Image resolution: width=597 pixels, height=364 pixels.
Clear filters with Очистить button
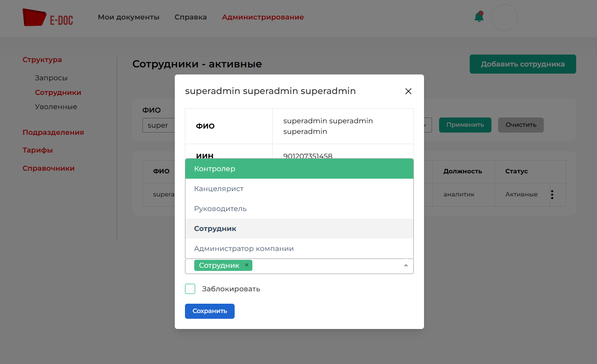(x=521, y=125)
